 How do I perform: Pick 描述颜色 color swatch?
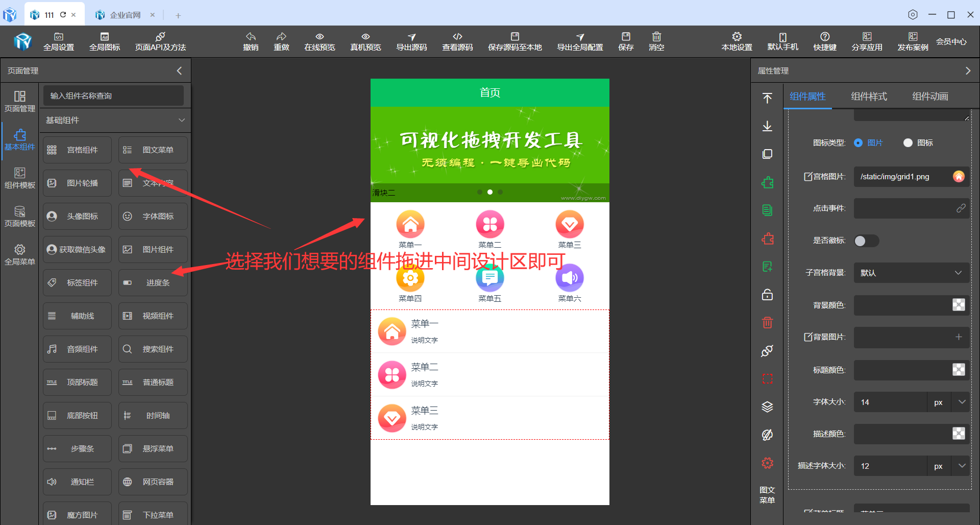[x=959, y=434]
